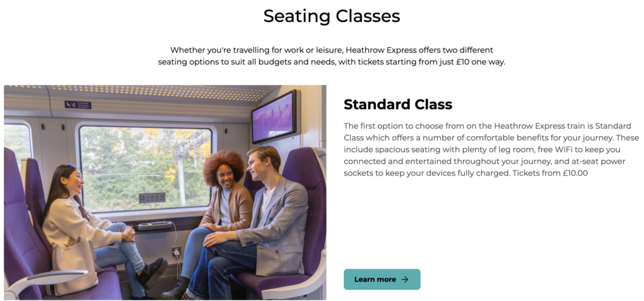Click the intro paragraph about seating options
The width and height of the screenshot is (644, 301).
(331, 55)
